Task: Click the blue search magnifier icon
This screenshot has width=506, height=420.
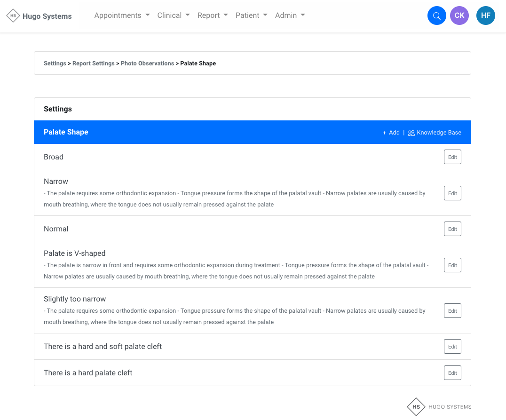Action: tap(436, 16)
